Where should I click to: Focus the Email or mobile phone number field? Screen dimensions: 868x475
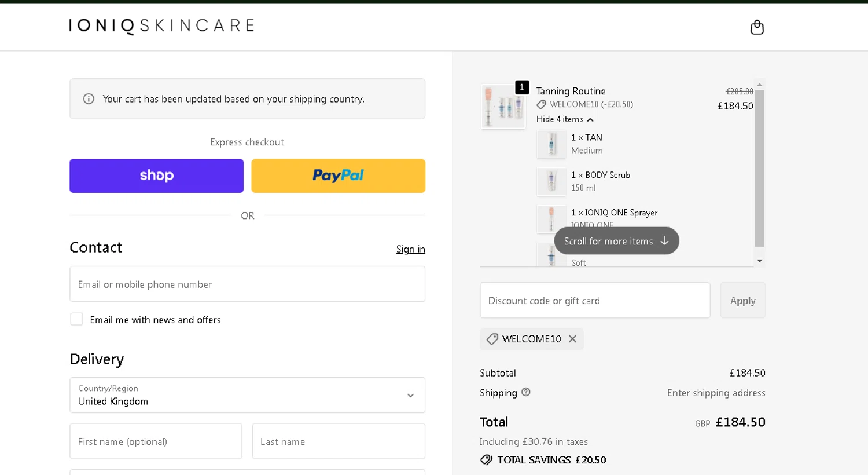click(x=247, y=284)
